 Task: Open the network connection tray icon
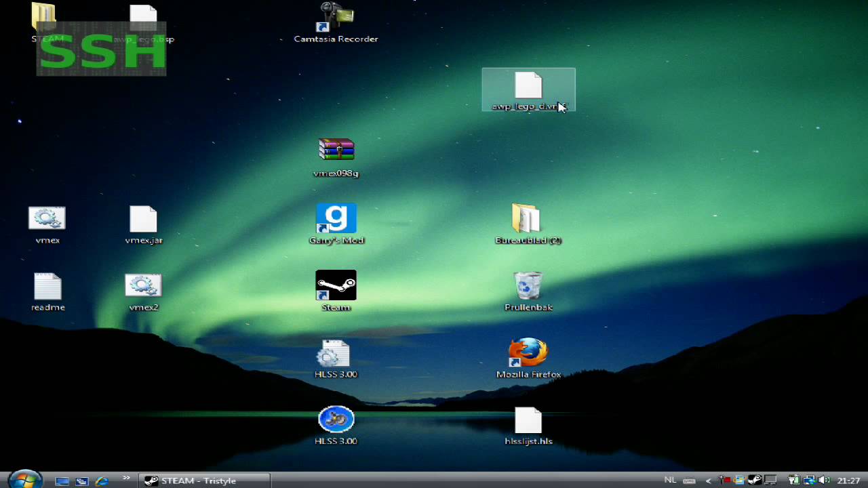(809, 481)
